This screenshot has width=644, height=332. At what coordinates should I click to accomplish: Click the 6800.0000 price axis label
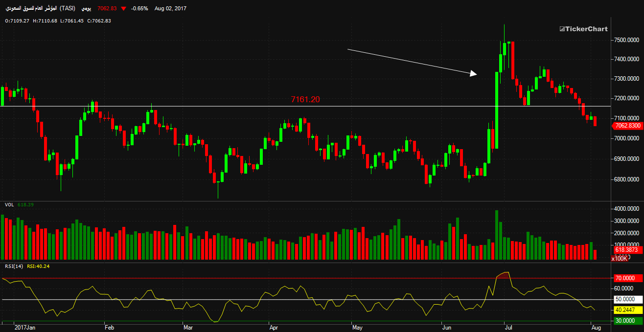click(626, 180)
